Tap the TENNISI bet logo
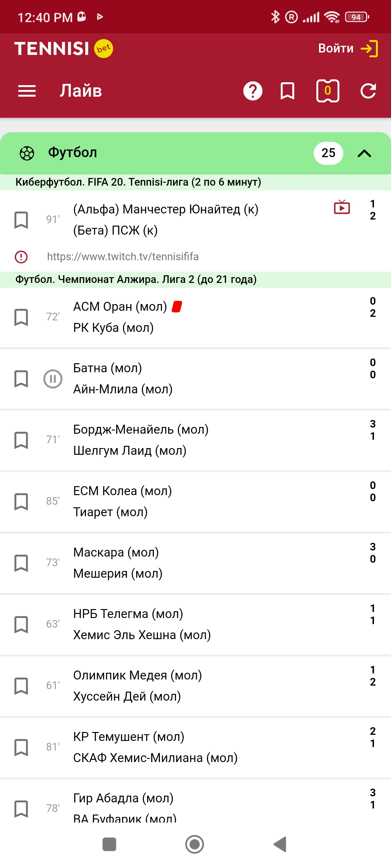The image size is (391, 868). [63, 49]
